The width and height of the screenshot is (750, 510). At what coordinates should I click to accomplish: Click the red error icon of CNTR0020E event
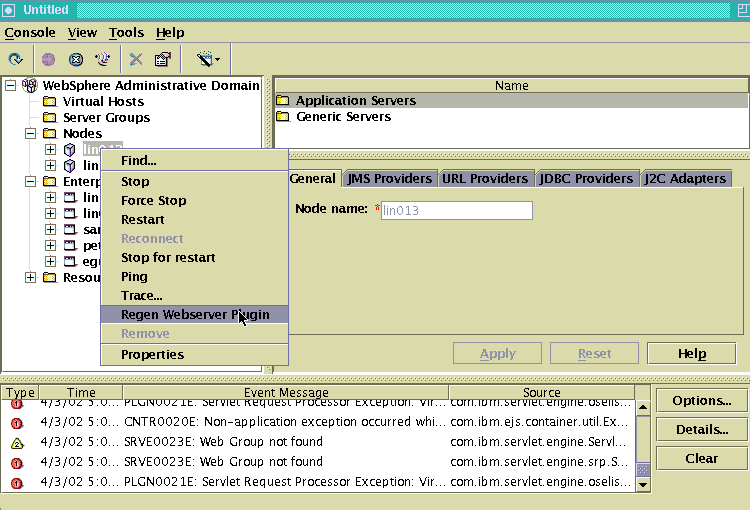pos(17,423)
